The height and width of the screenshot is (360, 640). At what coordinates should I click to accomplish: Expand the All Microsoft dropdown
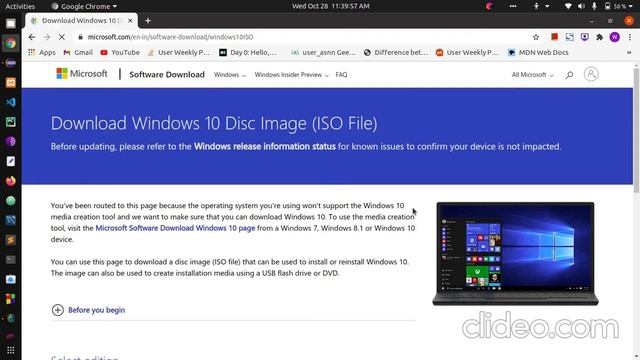pos(533,75)
